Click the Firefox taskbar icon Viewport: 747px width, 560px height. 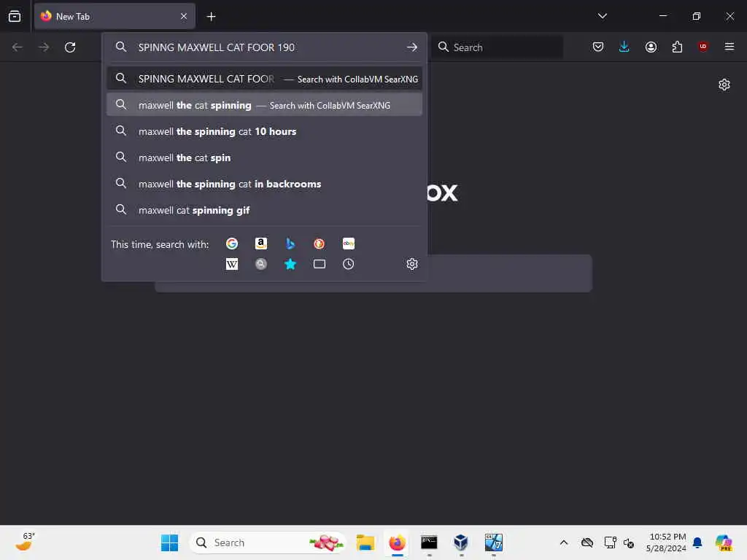[397, 542]
